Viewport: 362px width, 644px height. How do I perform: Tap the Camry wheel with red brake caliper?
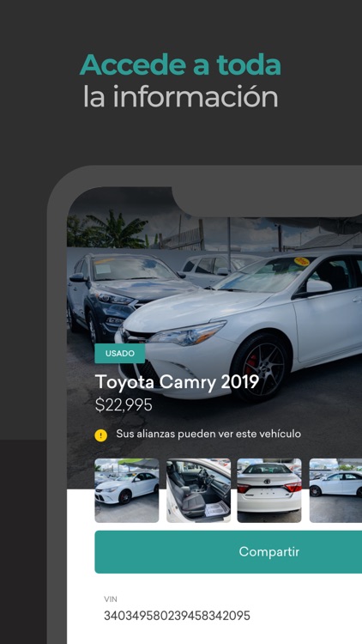click(259, 368)
